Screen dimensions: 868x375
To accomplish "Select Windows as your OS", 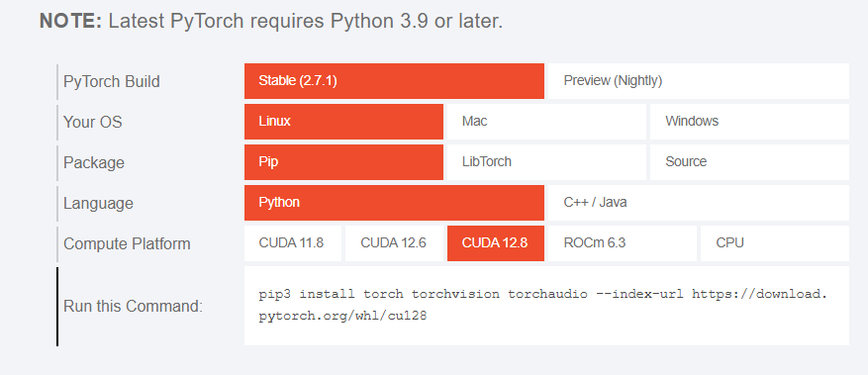I will 749,121.
